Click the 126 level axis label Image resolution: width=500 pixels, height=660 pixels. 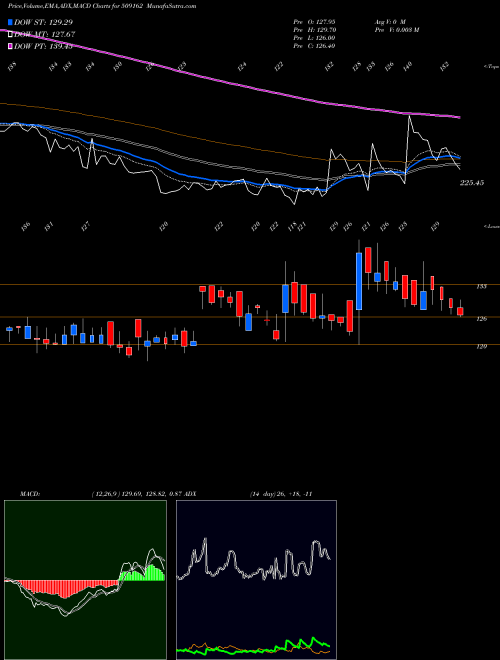(x=481, y=319)
